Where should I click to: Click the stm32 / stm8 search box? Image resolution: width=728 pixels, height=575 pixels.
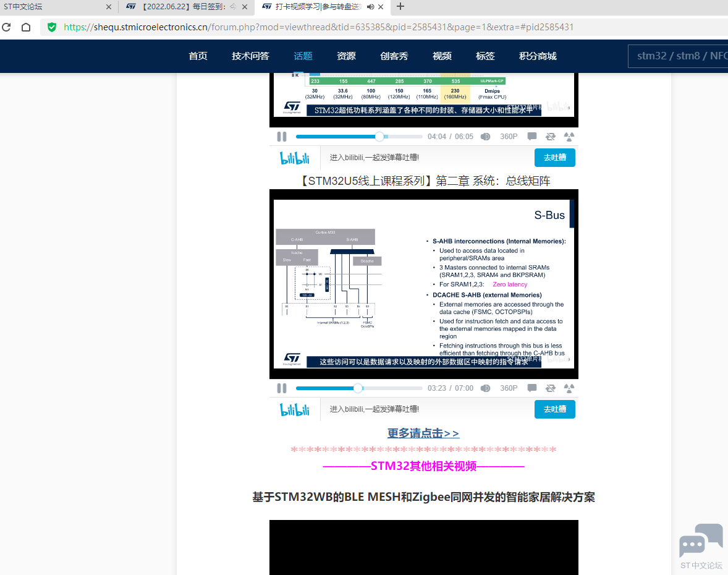coord(678,56)
